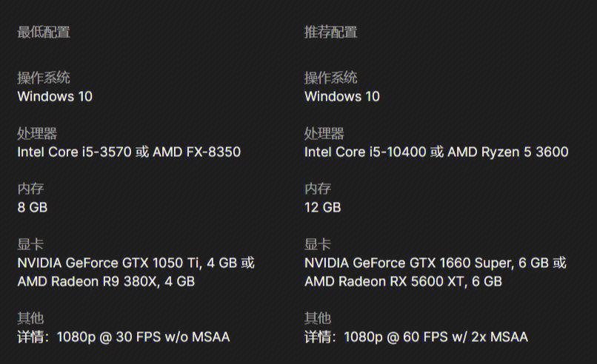Click the 12 GB memory value

pos(323,207)
